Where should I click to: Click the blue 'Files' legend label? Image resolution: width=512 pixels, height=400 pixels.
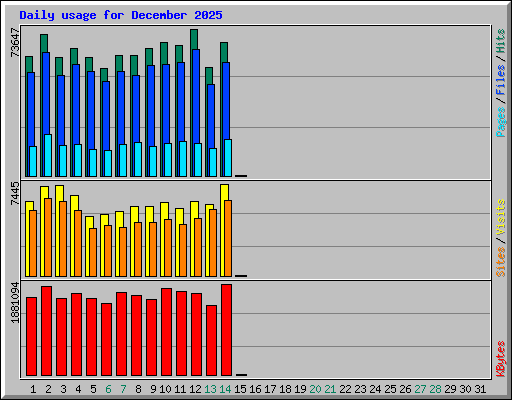point(501,80)
